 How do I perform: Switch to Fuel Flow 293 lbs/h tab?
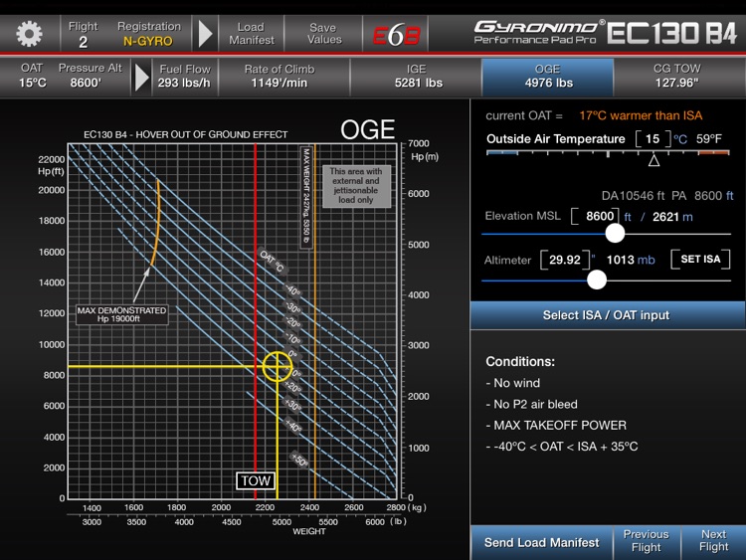pos(185,77)
